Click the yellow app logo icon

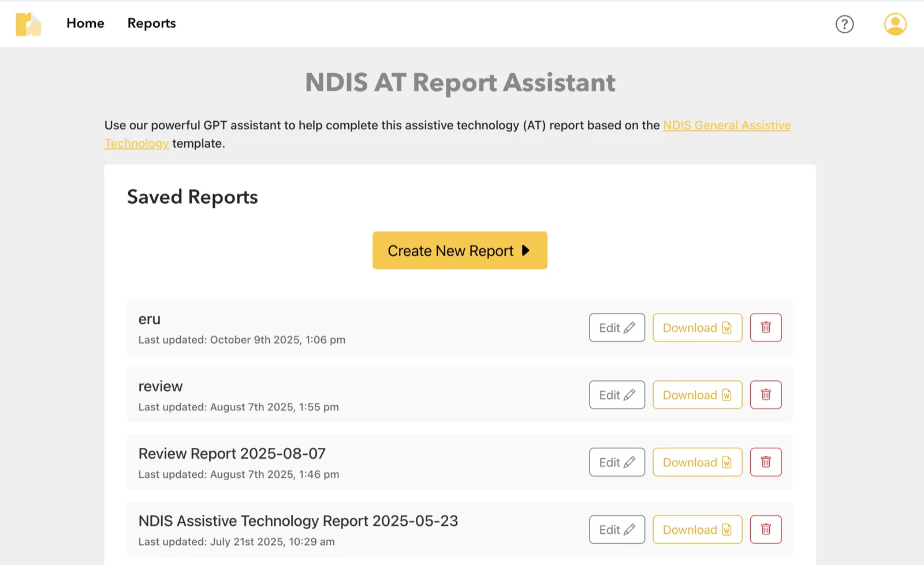[28, 24]
